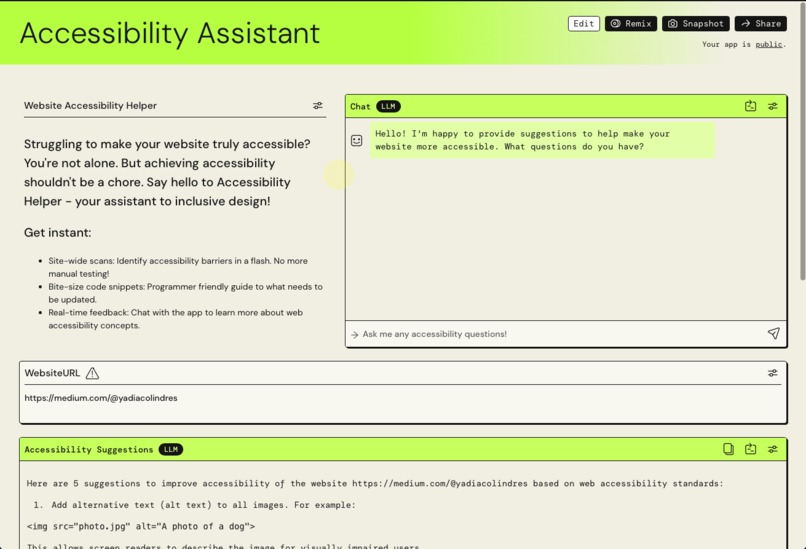Screen dimensions: 806x549
Task: Send the chat message with paper plane icon
Action: (773, 334)
